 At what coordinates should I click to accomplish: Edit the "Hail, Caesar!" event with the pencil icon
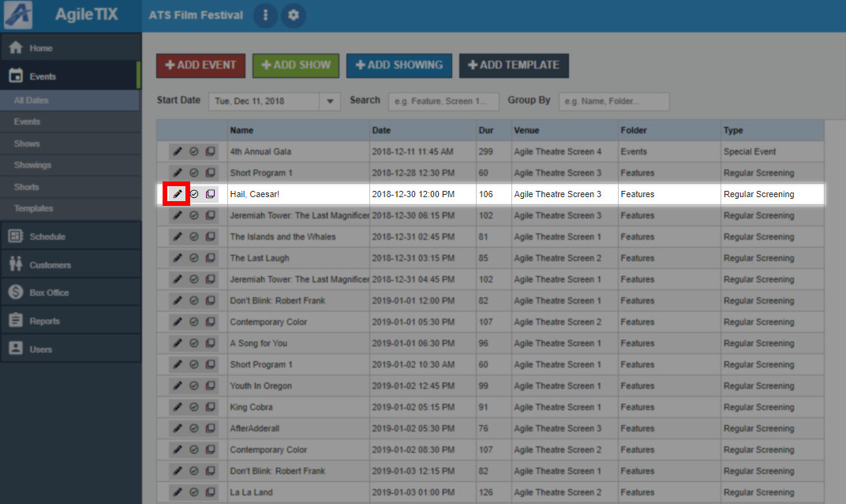178,194
